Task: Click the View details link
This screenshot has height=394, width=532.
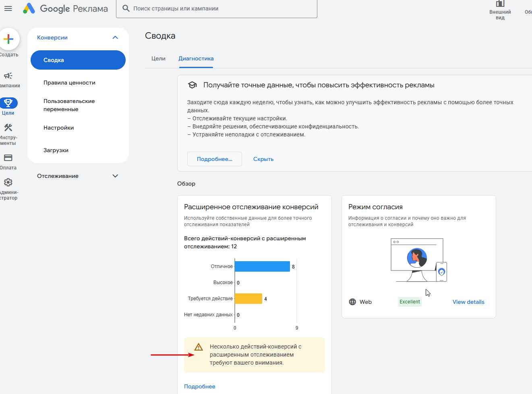Action: pyautogui.click(x=468, y=302)
